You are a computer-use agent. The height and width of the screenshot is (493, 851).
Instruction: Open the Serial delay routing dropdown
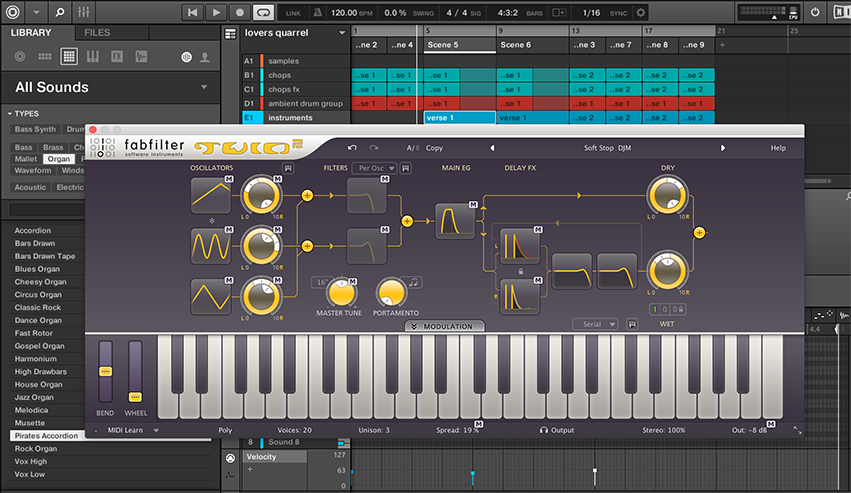(x=596, y=324)
